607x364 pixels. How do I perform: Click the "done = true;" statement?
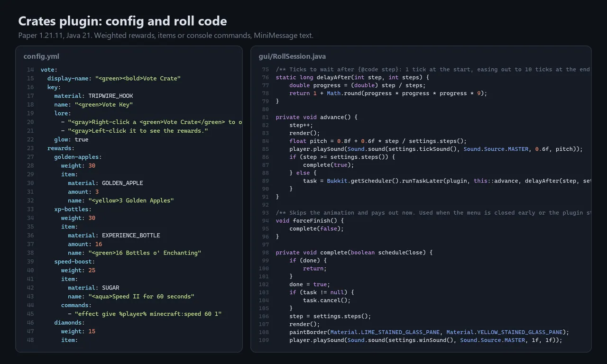(310, 284)
